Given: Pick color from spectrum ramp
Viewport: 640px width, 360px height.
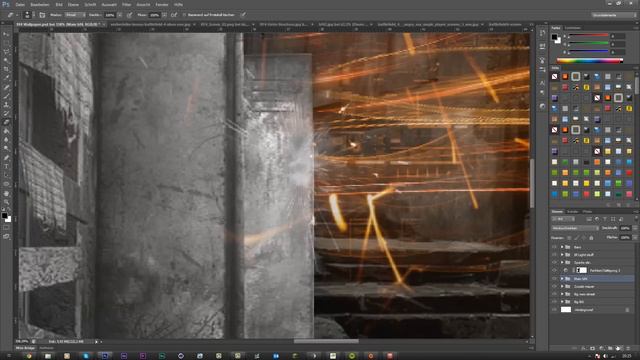Looking at the screenshot, I should 590,61.
